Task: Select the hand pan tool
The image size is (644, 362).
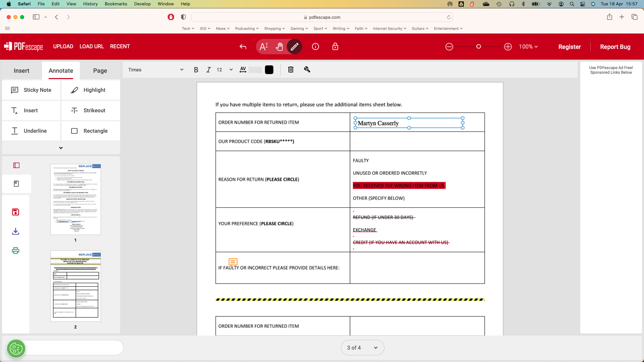Action: [x=279, y=47]
